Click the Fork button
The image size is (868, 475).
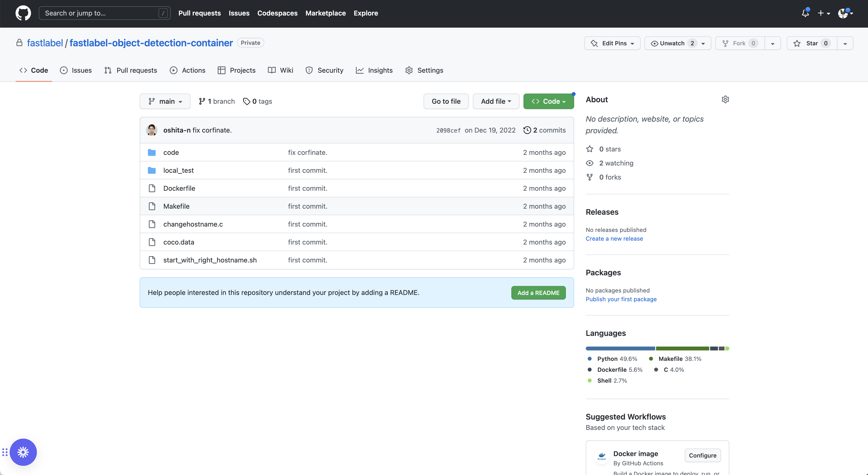tap(740, 43)
